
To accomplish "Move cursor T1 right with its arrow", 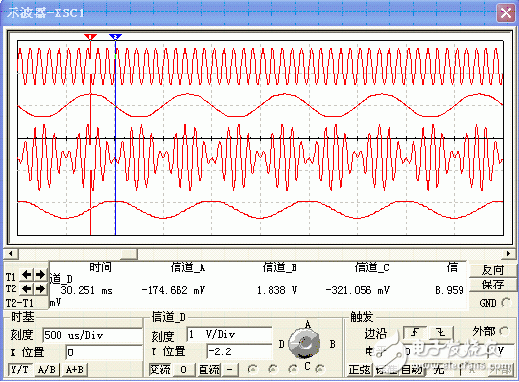I will [40, 275].
